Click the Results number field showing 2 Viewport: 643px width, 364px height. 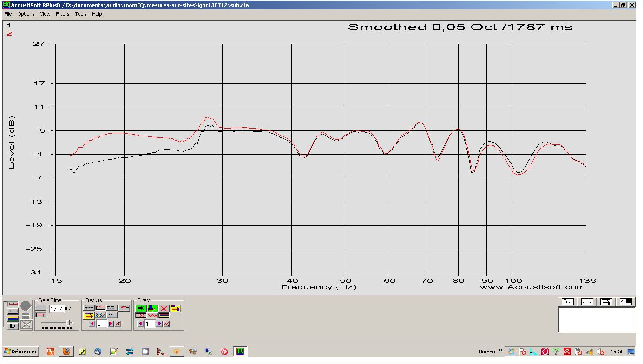pyautogui.click(x=101, y=324)
